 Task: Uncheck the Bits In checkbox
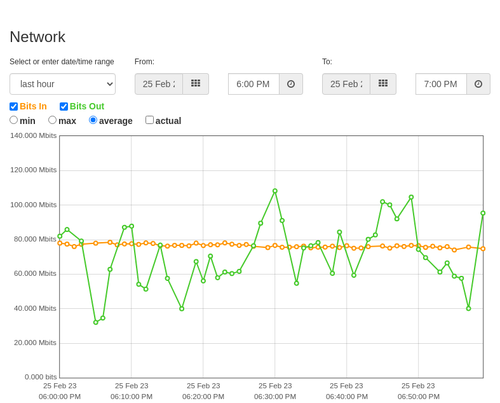(x=14, y=106)
